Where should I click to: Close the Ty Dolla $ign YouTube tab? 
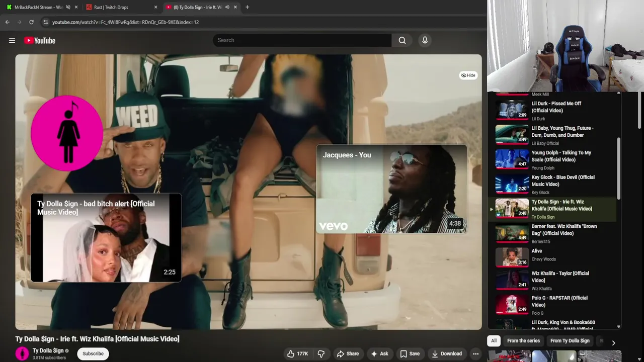click(235, 7)
